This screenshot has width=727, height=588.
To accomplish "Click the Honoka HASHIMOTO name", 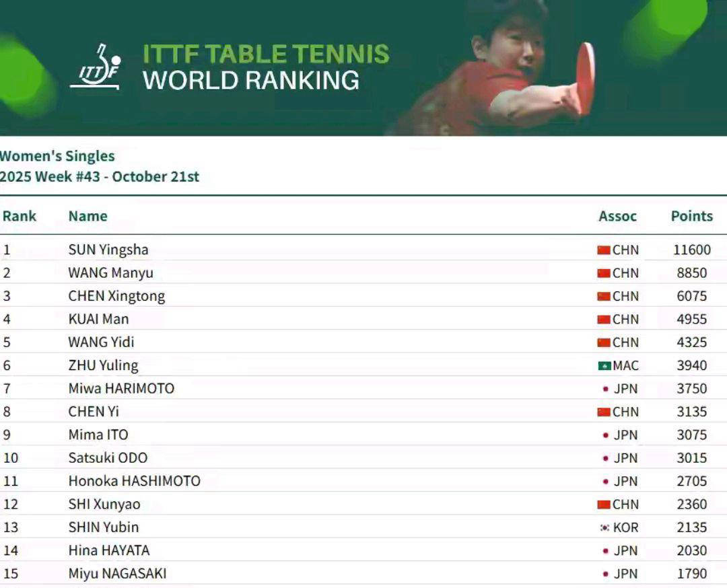I will coord(134,481).
